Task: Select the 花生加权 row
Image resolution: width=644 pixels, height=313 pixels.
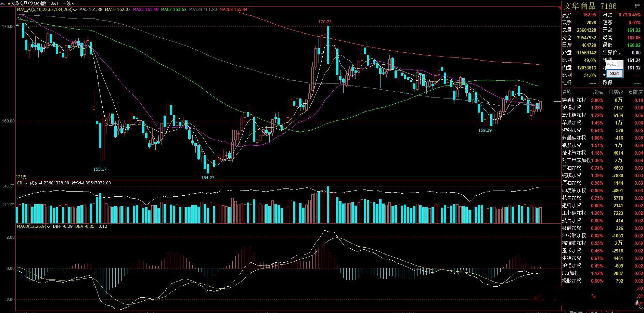Action: click(x=603, y=198)
